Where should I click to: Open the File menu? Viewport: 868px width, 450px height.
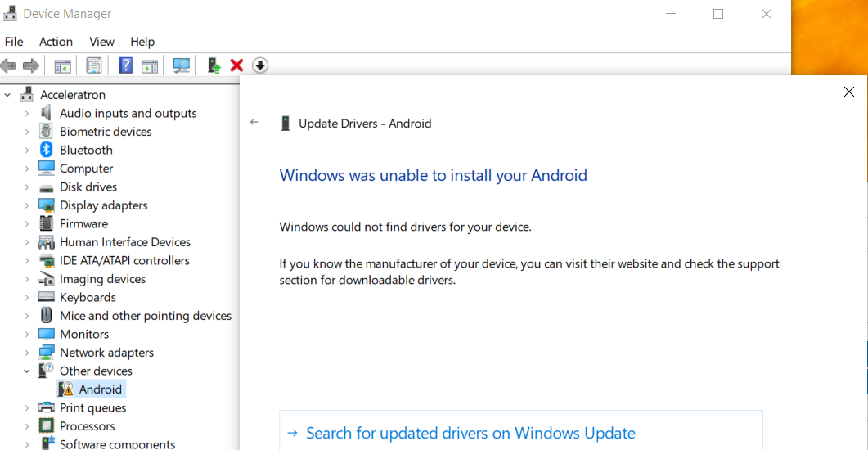pos(14,42)
